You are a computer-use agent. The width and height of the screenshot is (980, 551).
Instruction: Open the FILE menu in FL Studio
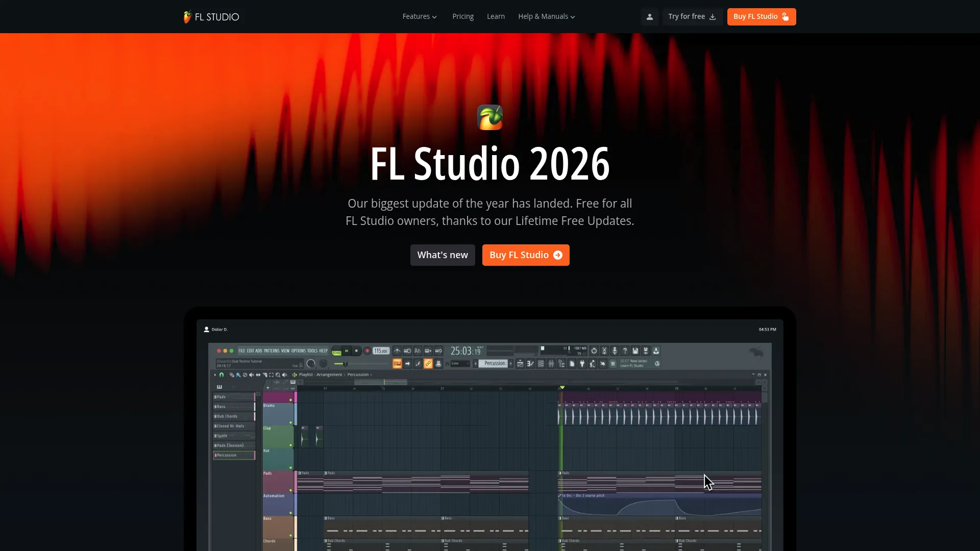[242, 350]
